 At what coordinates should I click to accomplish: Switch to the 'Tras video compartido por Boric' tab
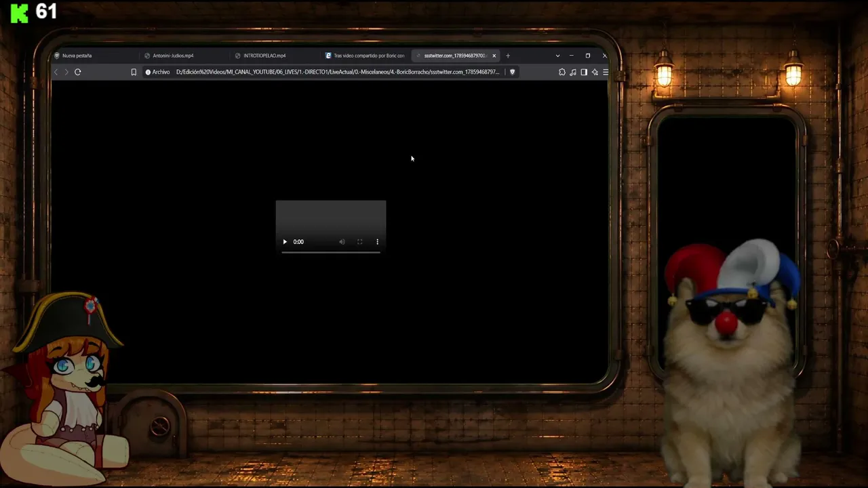click(x=366, y=56)
